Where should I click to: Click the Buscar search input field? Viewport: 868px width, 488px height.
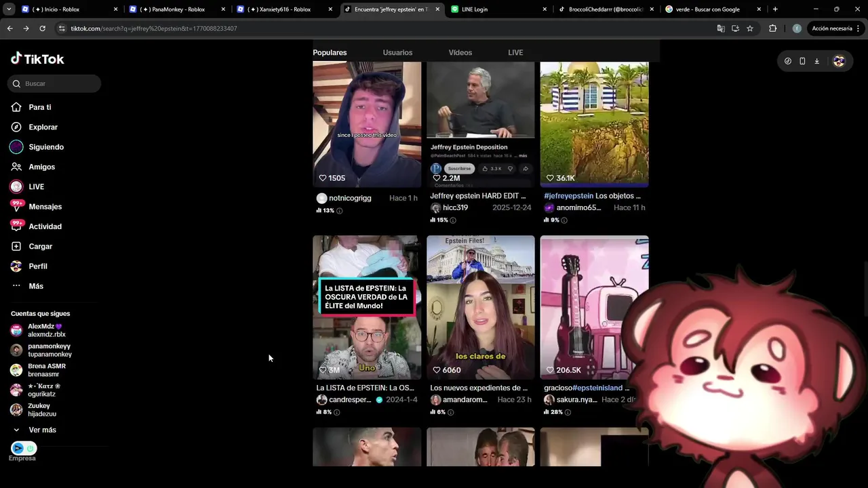tap(54, 83)
